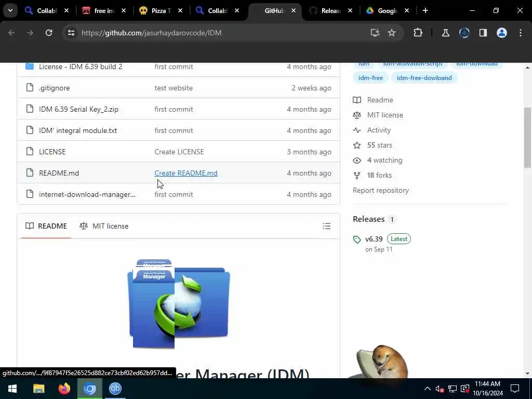Viewport: 532px width, 399px height.
Task: Click the github.com address bar URL
Action: 151,33
